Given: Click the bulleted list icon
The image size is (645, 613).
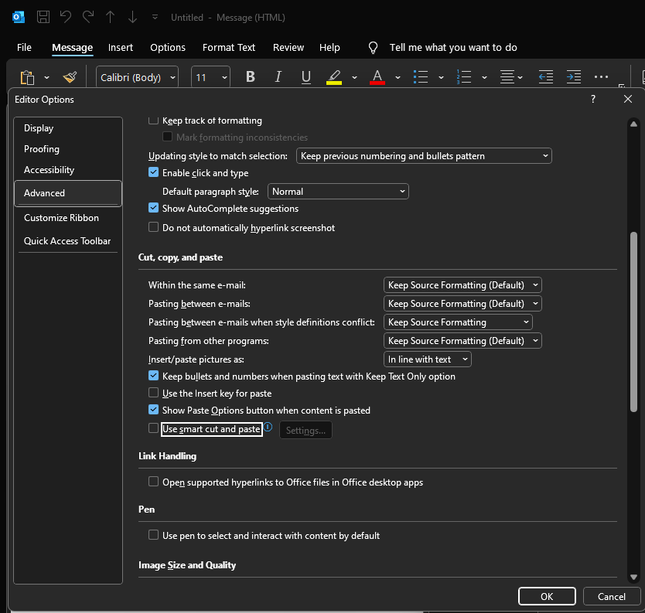Looking at the screenshot, I should (421, 77).
